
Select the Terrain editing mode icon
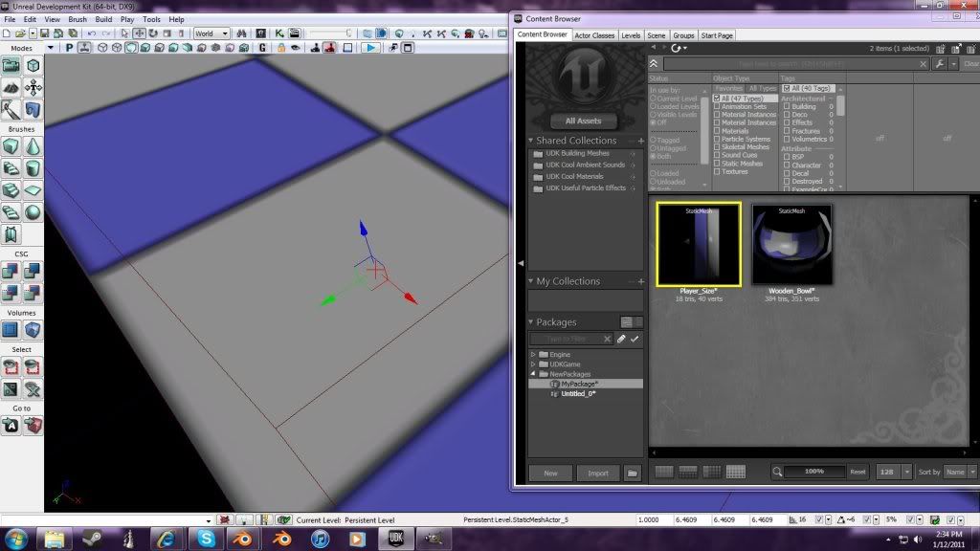click(x=11, y=88)
